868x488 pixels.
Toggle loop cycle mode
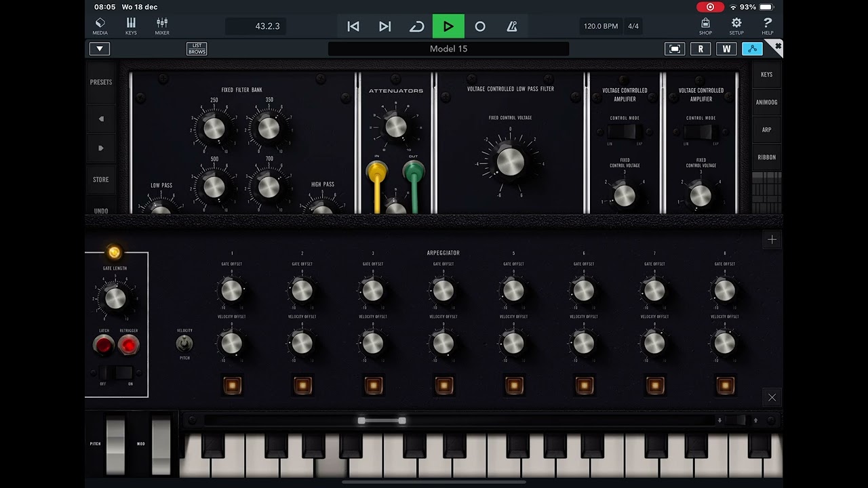(x=416, y=26)
